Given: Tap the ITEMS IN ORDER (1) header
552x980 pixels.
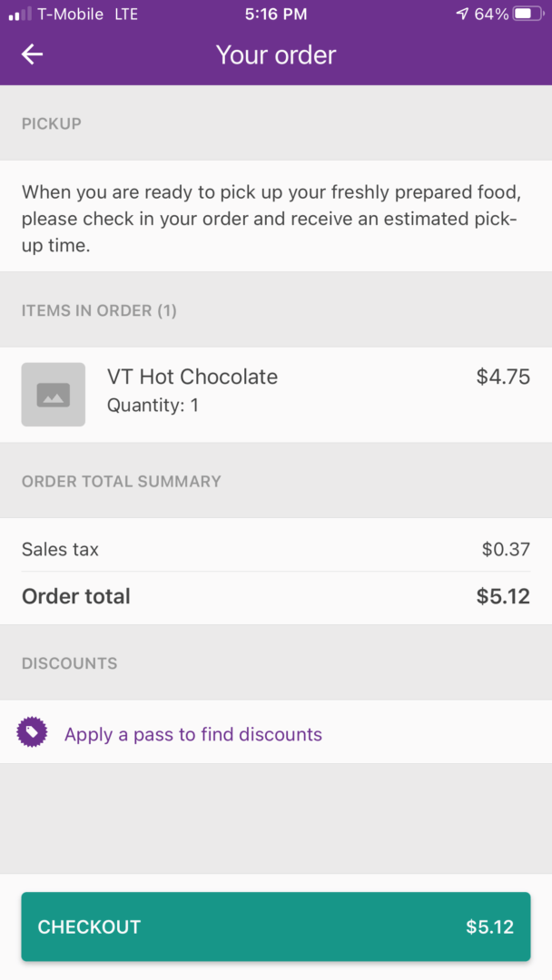Looking at the screenshot, I should point(99,310).
